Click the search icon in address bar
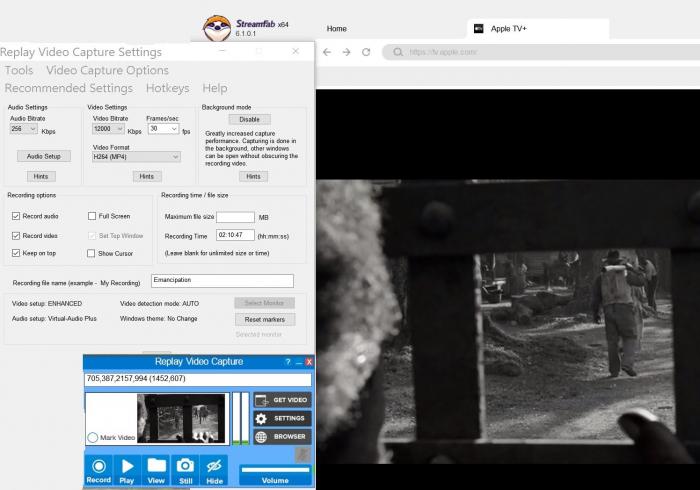The height and width of the screenshot is (490, 700). point(398,52)
